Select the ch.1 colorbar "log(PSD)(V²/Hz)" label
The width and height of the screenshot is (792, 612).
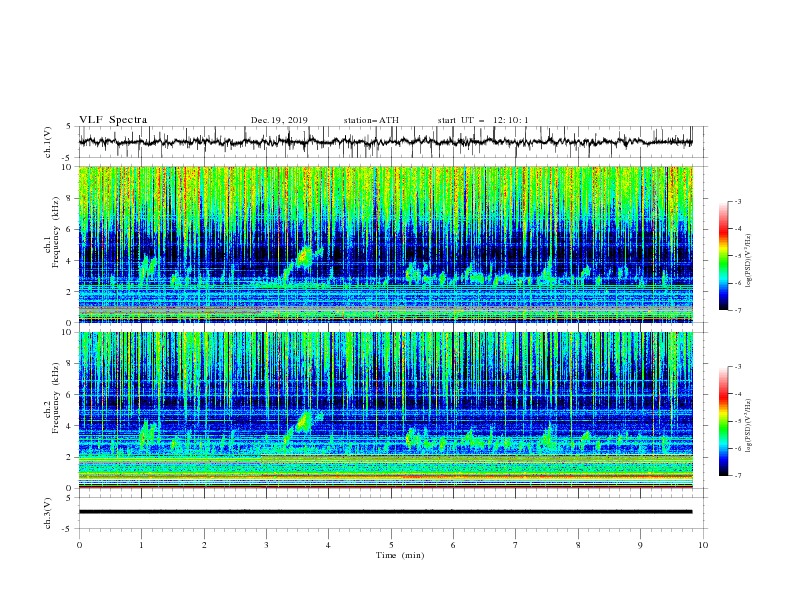pyautogui.click(x=748, y=261)
